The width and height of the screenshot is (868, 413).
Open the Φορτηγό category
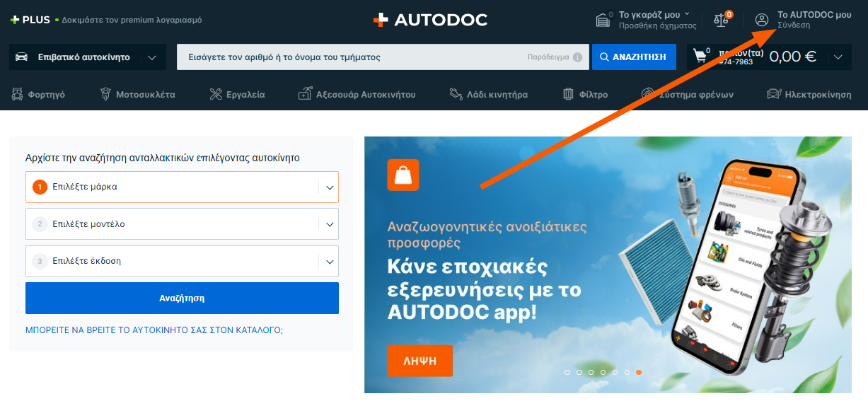(x=38, y=94)
